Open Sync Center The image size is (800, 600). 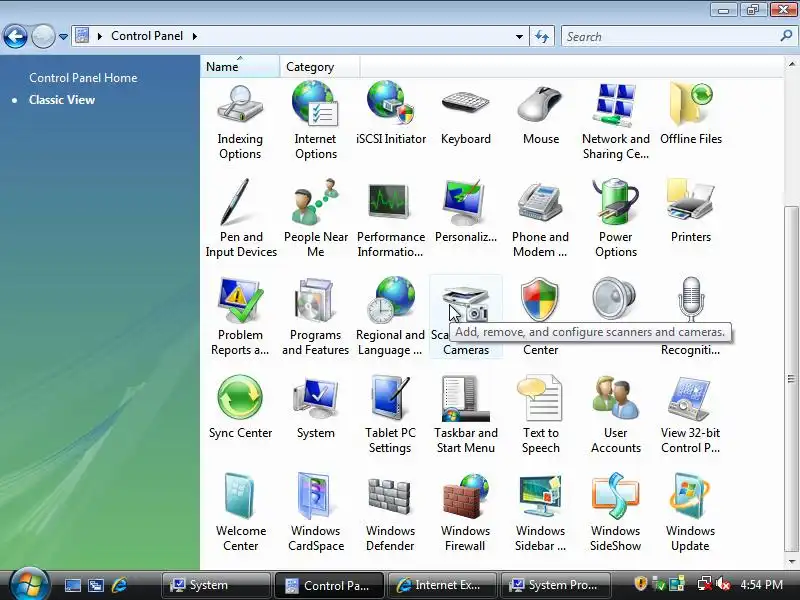tap(240, 407)
